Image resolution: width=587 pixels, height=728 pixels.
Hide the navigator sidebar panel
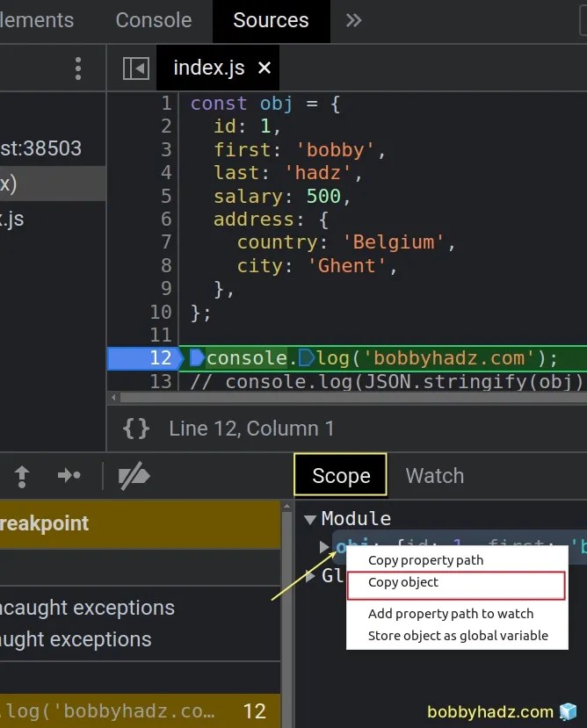click(135, 68)
